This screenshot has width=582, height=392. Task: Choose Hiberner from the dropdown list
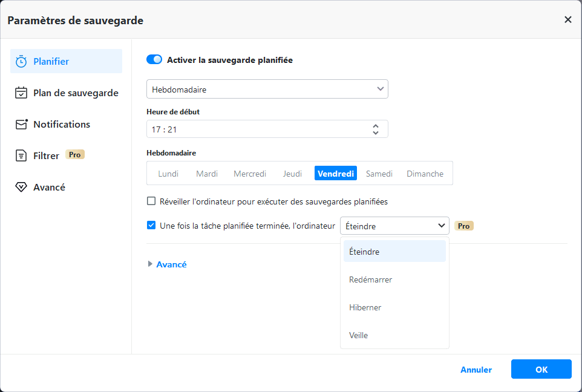365,307
